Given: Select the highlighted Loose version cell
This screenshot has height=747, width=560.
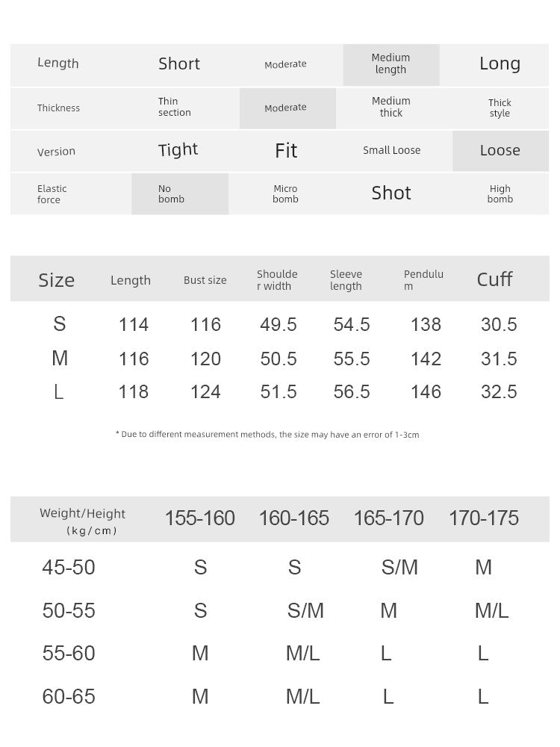Looking at the screenshot, I should point(500,151).
